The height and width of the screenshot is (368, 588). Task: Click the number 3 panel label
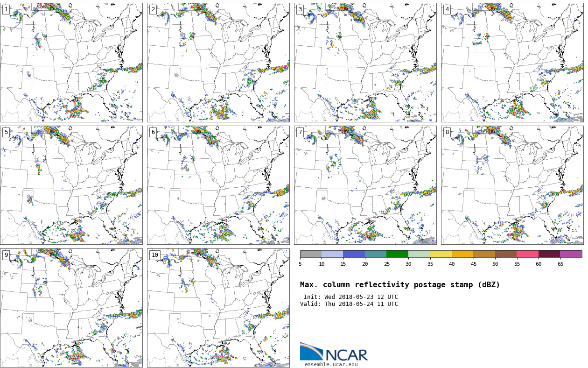[x=300, y=9]
